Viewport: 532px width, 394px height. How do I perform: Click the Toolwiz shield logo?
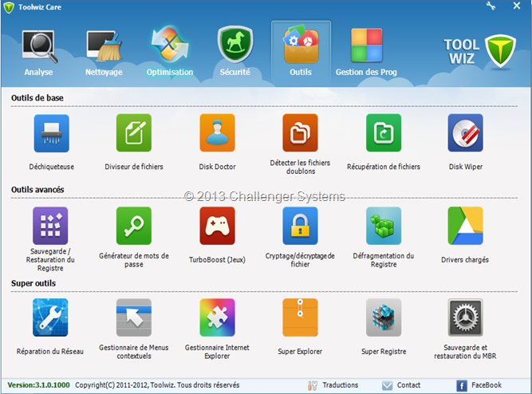click(500, 50)
